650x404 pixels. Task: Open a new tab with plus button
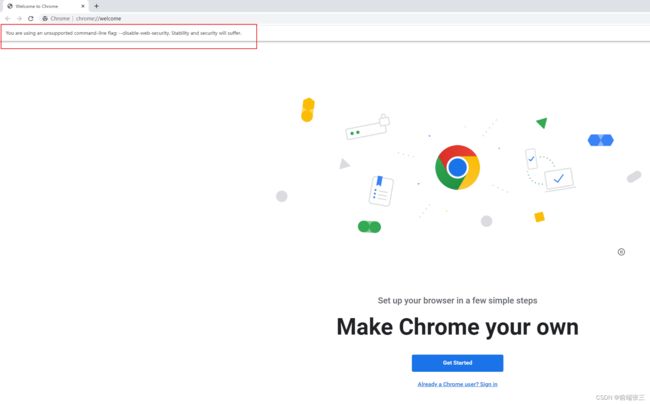(96, 6)
